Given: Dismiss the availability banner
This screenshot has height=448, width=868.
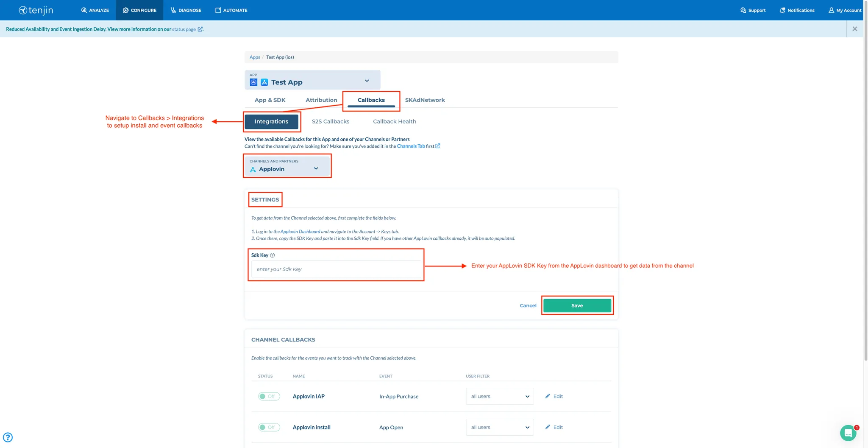Looking at the screenshot, I should (x=854, y=29).
